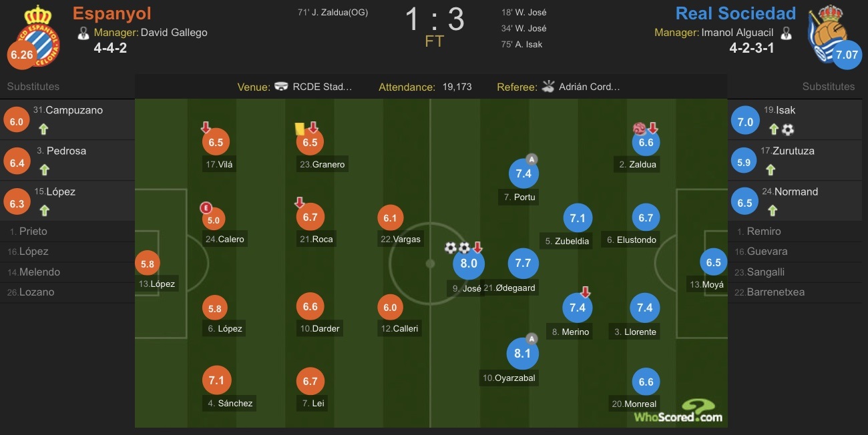868x435 pixels.
Task: Click Ødegaard's 7.7 rating circle
Action: (x=523, y=263)
